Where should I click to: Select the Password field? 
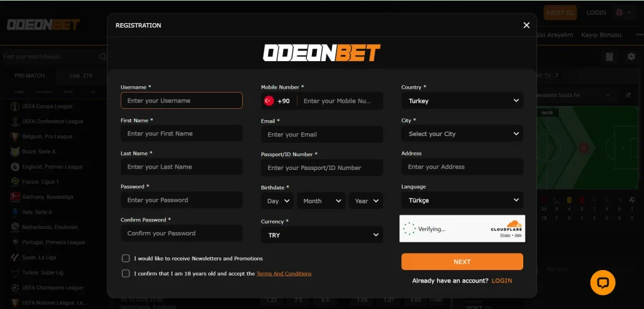(x=182, y=200)
